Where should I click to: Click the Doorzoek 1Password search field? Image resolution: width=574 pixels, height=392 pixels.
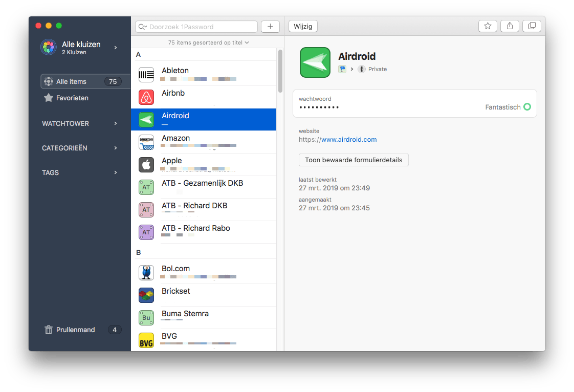pos(196,27)
